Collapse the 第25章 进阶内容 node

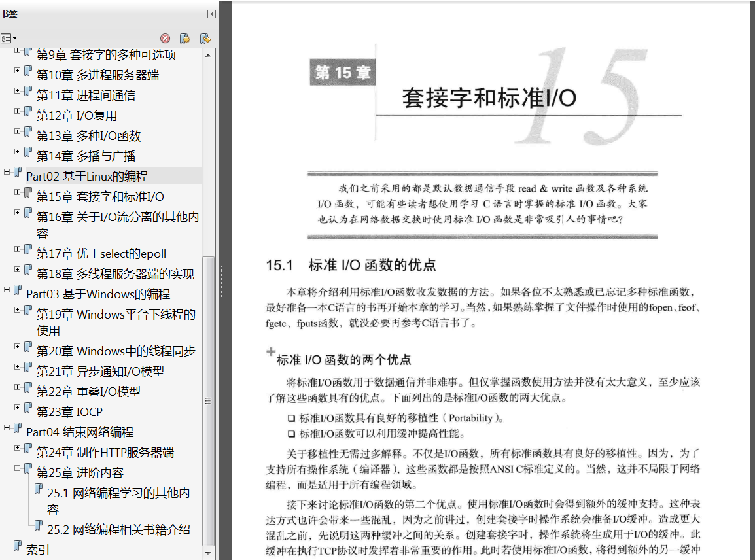click(x=17, y=468)
